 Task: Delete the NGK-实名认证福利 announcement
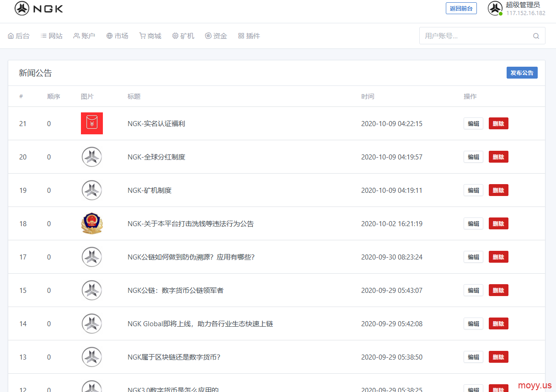pos(498,123)
